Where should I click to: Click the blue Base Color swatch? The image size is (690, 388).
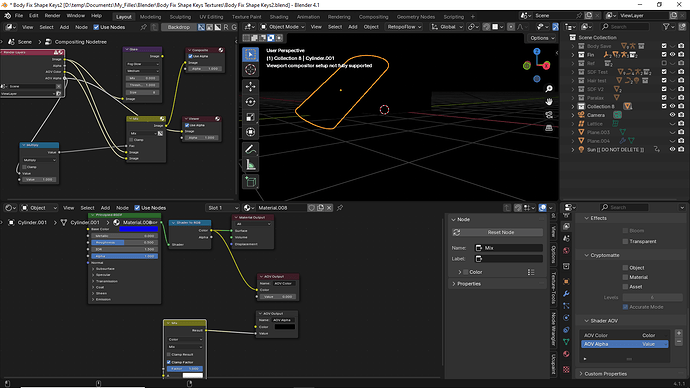point(138,229)
